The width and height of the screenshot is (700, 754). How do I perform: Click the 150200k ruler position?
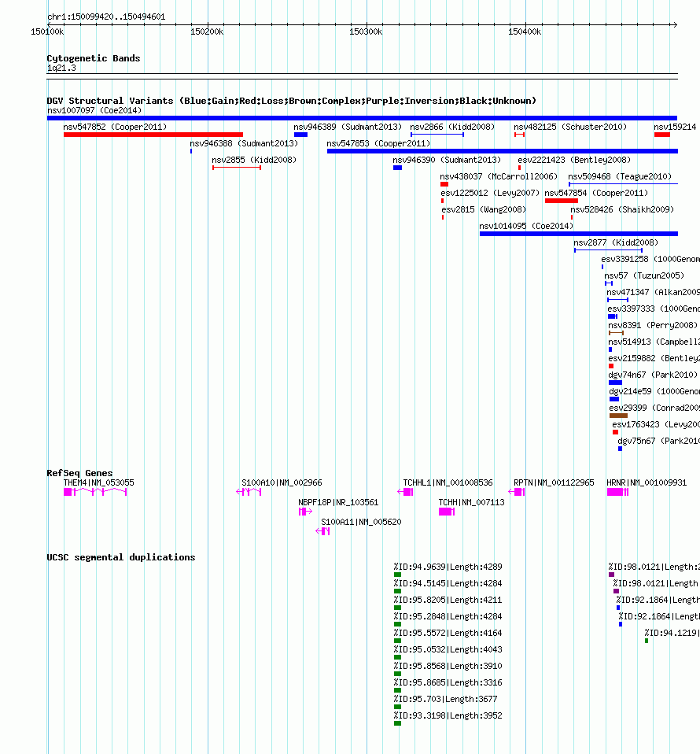pyautogui.click(x=207, y=31)
